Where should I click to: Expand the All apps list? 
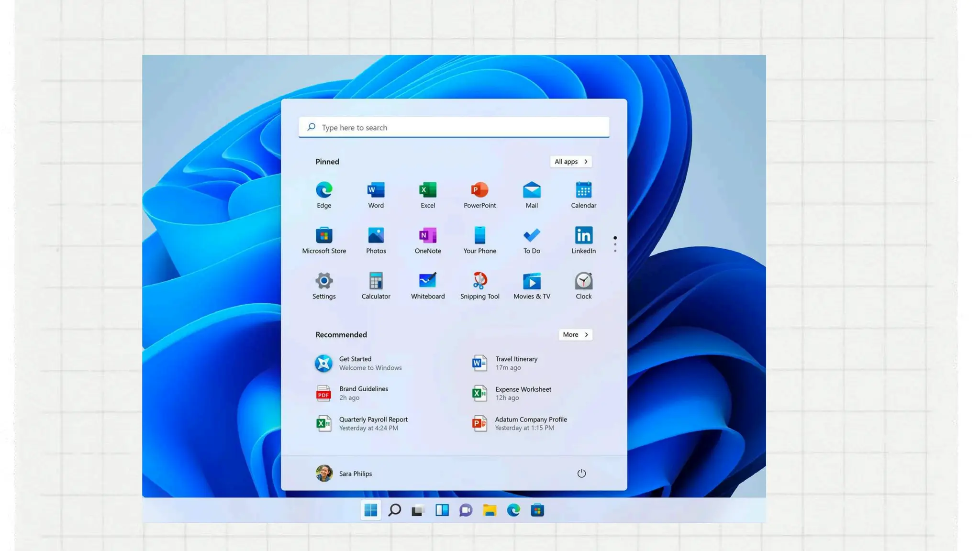pyautogui.click(x=571, y=162)
